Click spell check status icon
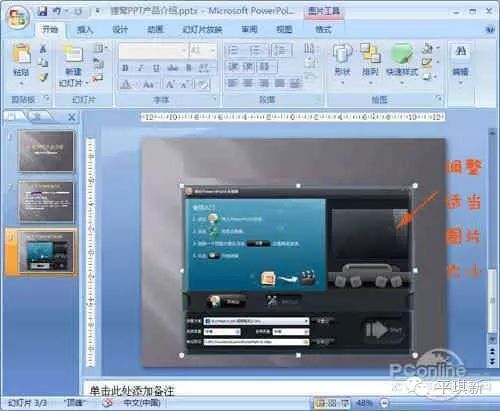 coord(107,403)
